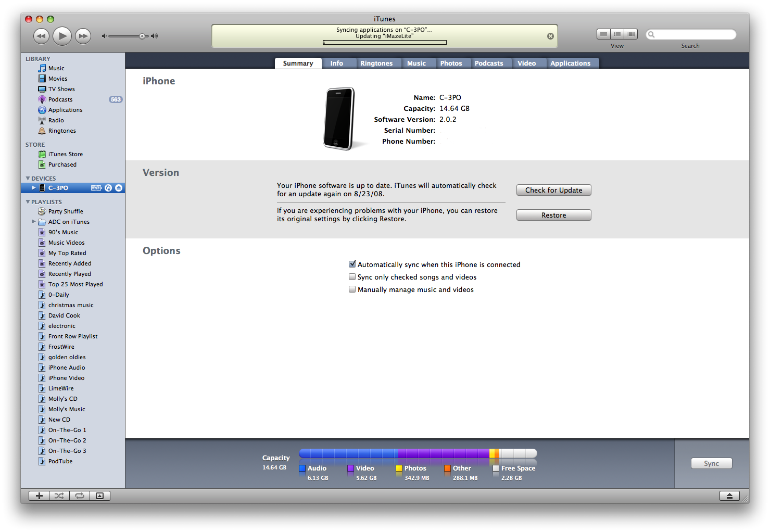This screenshot has height=532, width=770.
Task: Click the purple Video legend swatch
Action: [350, 468]
